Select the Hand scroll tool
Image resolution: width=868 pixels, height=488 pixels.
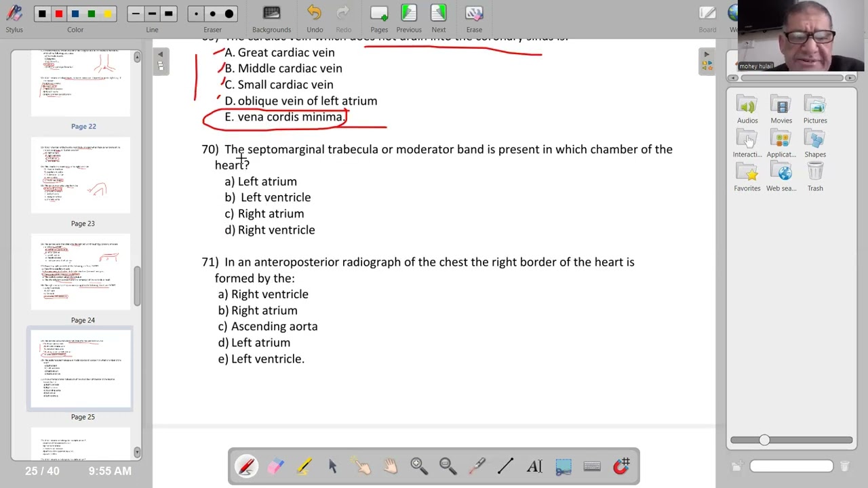coord(390,466)
